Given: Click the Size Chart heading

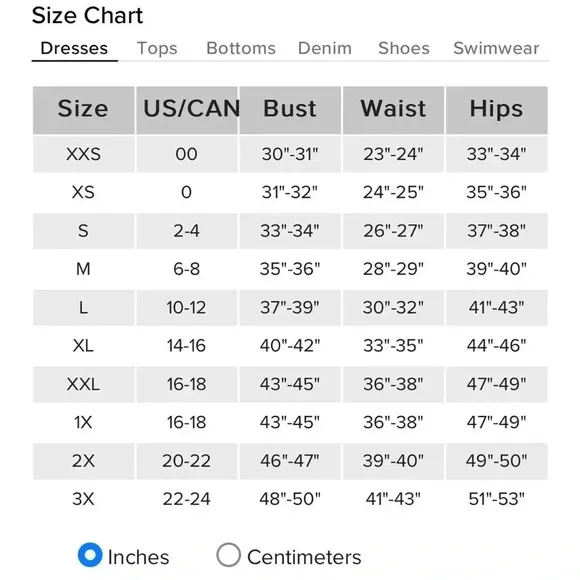Looking at the screenshot, I should (87, 16).
